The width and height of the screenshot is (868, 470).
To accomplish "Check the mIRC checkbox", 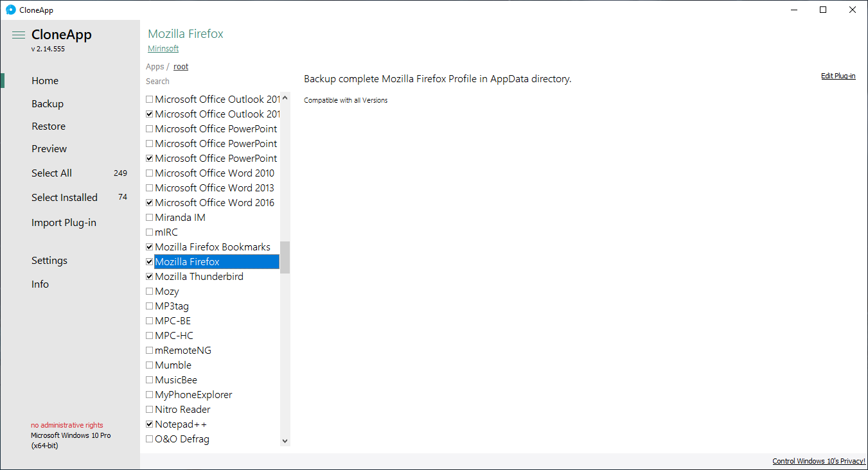I will 150,232.
